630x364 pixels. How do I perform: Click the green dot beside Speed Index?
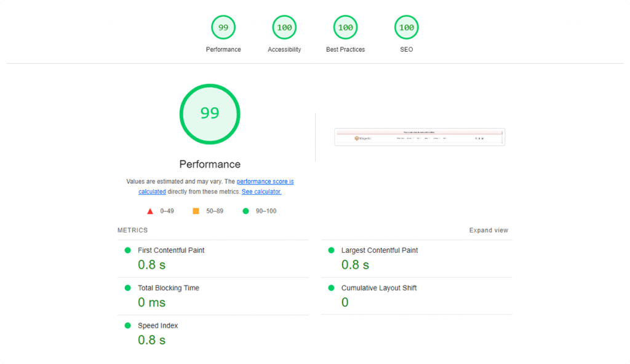tap(127, 325)
